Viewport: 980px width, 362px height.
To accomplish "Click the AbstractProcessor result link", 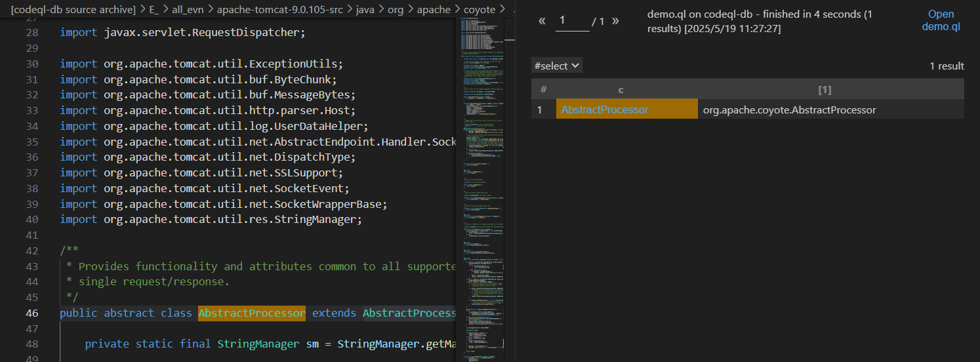I will [x=605, y=110].
